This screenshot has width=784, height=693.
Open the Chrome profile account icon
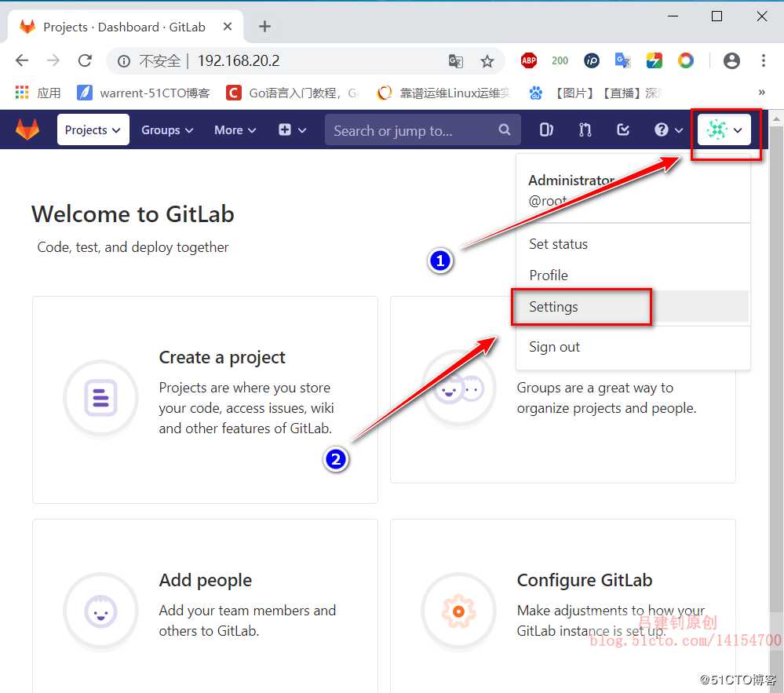click(x=731, y=60)
